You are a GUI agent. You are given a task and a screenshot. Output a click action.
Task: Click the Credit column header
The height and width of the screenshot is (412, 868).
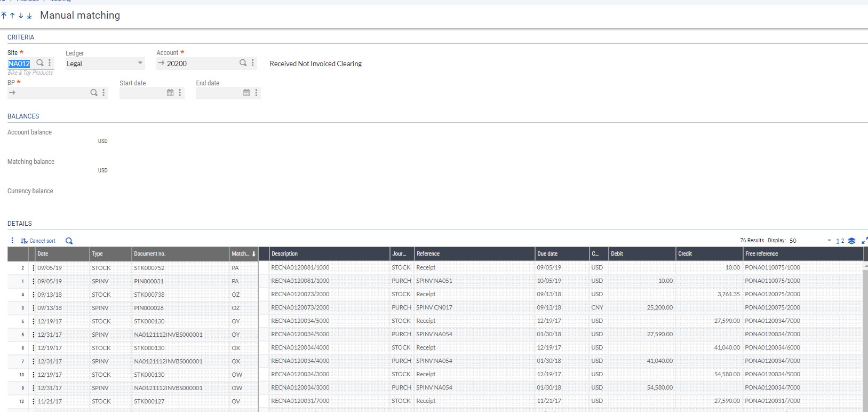click(x=708, y=254)
